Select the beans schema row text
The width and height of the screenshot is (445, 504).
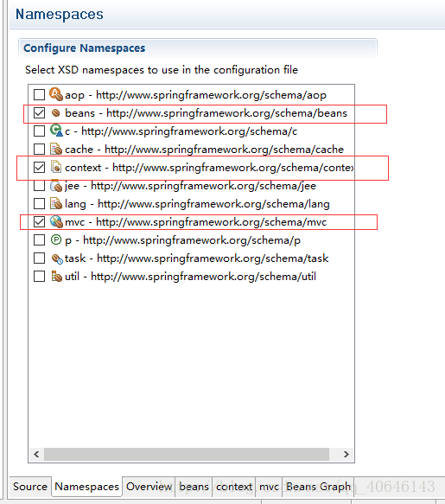[206, 113]
